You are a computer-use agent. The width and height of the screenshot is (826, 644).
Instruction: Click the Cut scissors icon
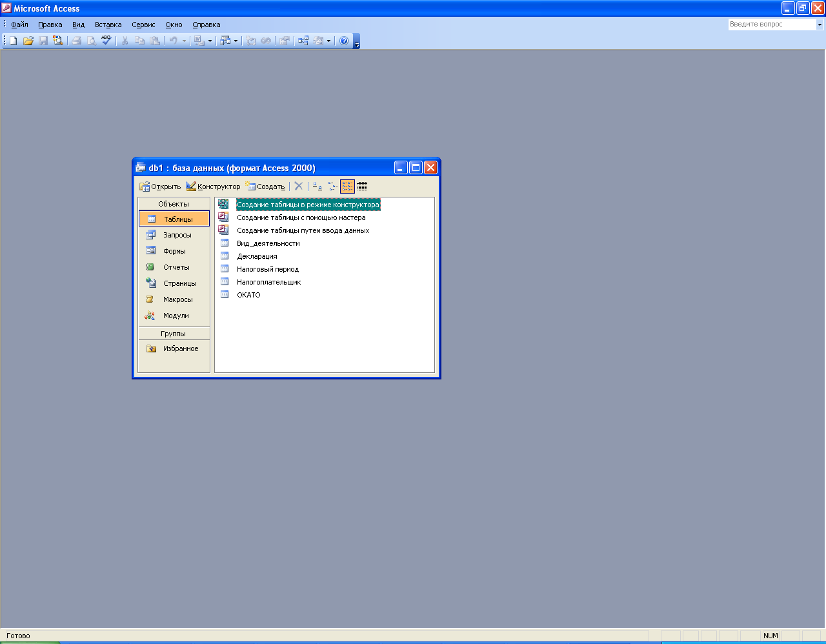click(125, 41)
